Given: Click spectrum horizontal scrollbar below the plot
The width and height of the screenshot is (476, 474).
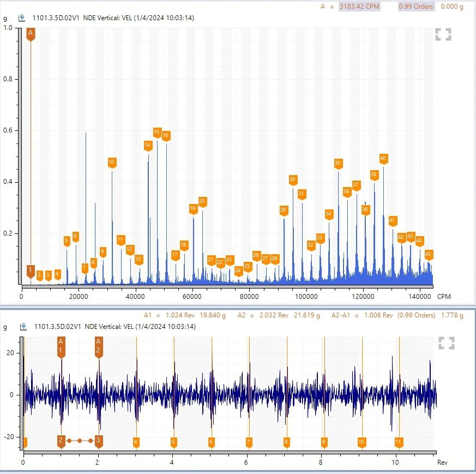Looking at the screenshot, I should tap(227, 286).
